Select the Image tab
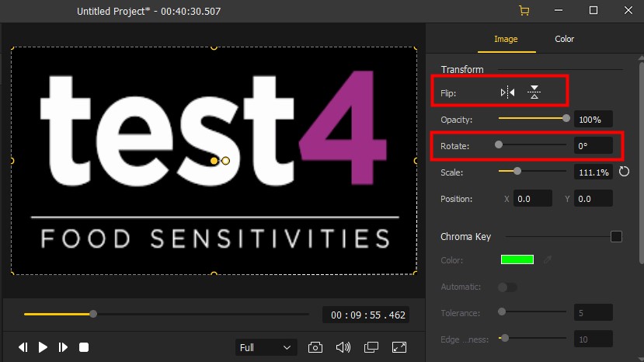 tap(506, 39)
